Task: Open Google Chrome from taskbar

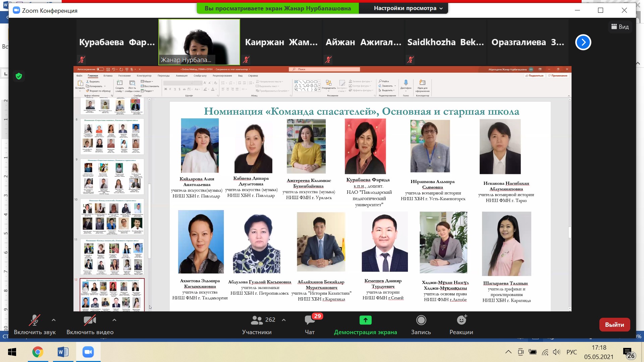Action: coord(38,352)
